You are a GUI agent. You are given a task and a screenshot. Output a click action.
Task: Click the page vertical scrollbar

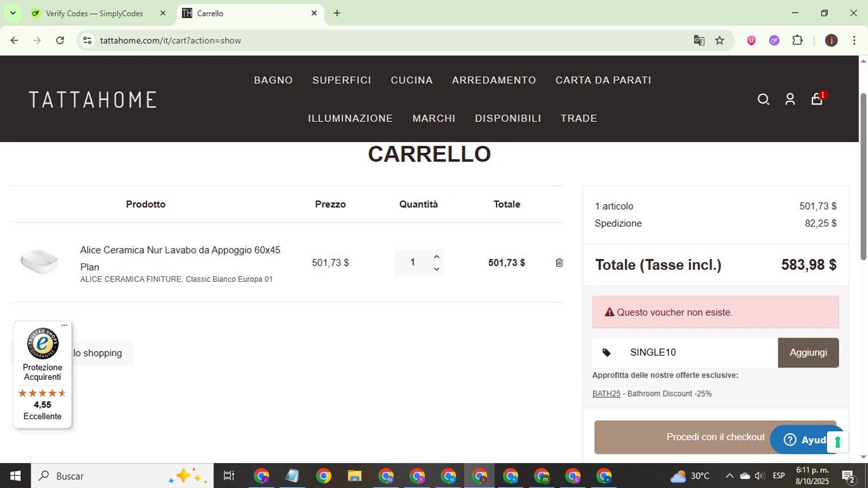point(863,176)
